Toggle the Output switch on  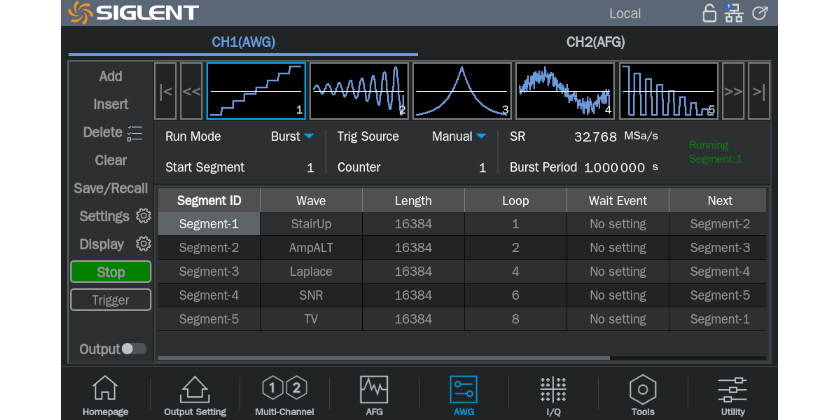click(133, 349)
